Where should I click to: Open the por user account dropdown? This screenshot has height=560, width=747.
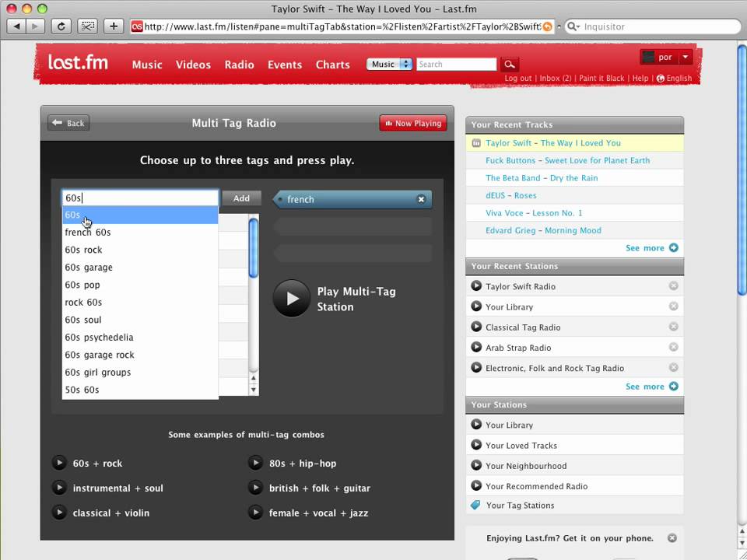[x=685, y=57]
